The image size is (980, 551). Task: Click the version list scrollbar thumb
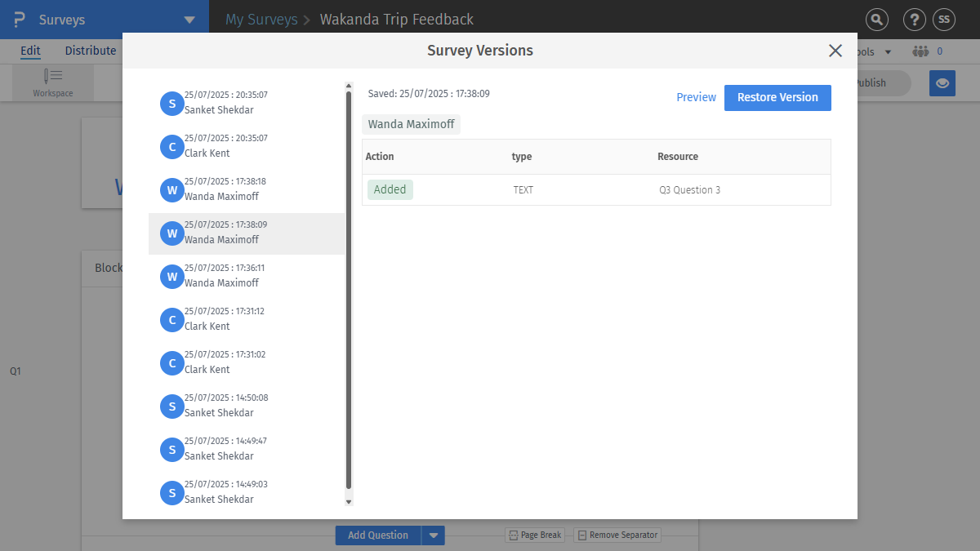349,290
